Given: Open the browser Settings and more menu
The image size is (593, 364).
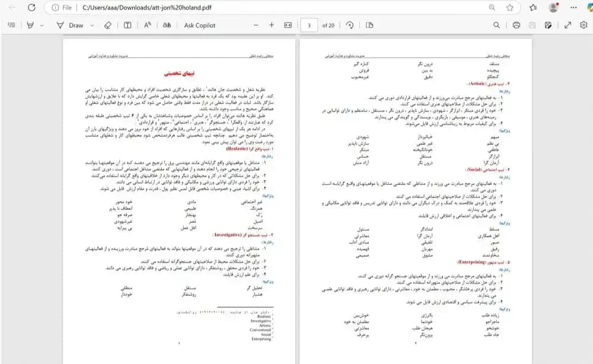Looking at the screenshot, I should (573, 8).
